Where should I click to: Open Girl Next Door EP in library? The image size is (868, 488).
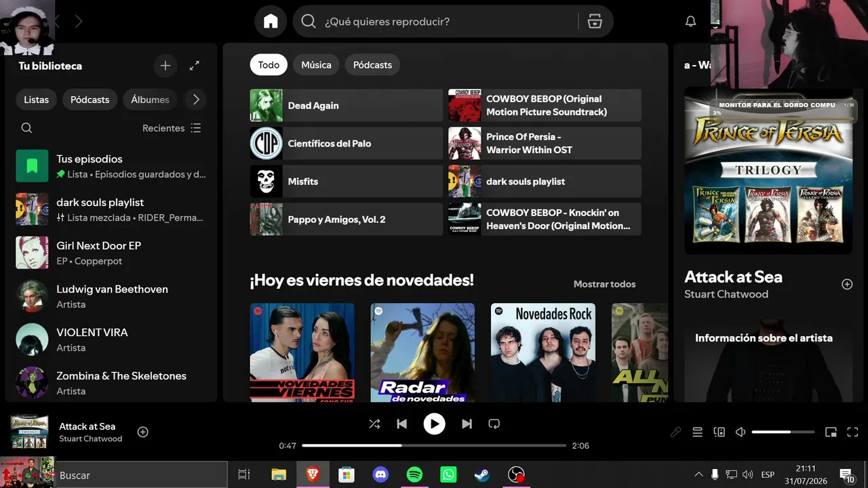click(x=111, y=253)
